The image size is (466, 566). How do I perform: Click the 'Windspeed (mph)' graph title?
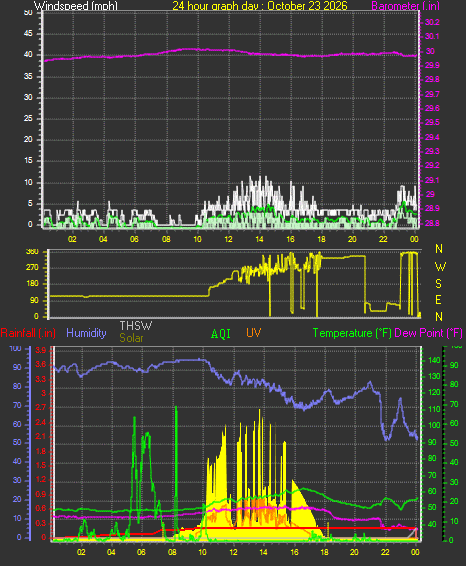(x=76, y=5)
